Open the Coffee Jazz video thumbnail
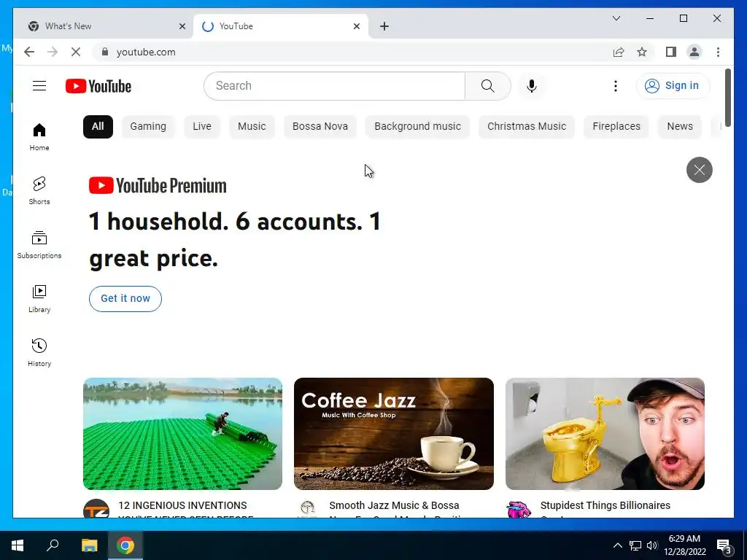 pyautogui.click(x=393, y=433)
